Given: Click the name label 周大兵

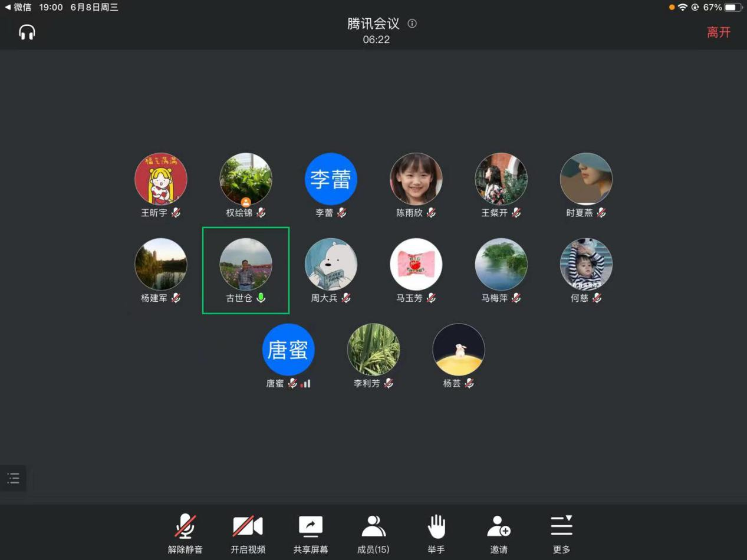Looking at the screenshot, I should point(324,298).
